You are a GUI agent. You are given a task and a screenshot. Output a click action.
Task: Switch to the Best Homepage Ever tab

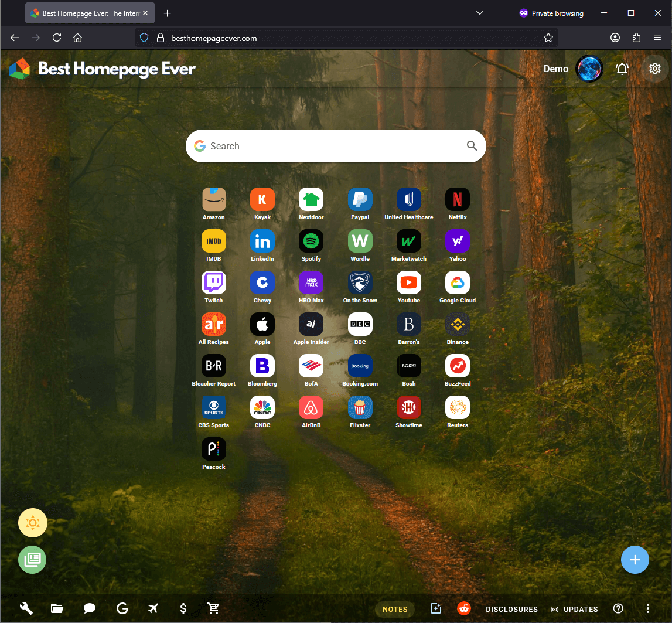point(85,12)
